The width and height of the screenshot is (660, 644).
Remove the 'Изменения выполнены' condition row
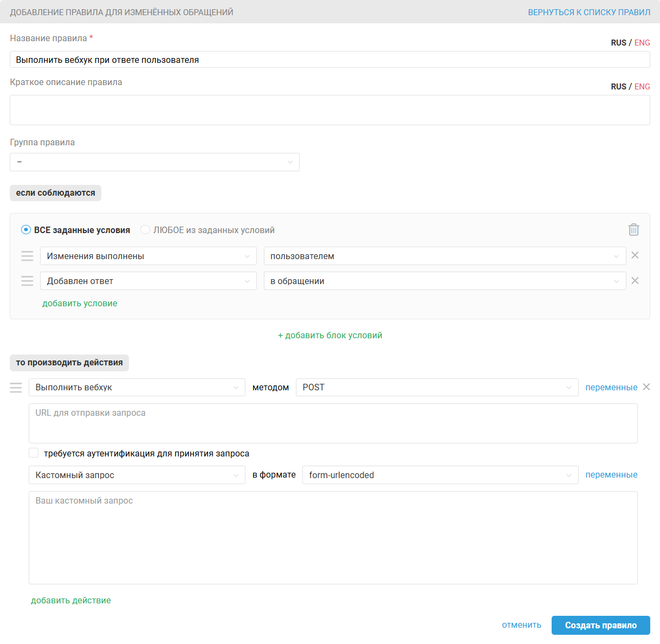[635, 255]
